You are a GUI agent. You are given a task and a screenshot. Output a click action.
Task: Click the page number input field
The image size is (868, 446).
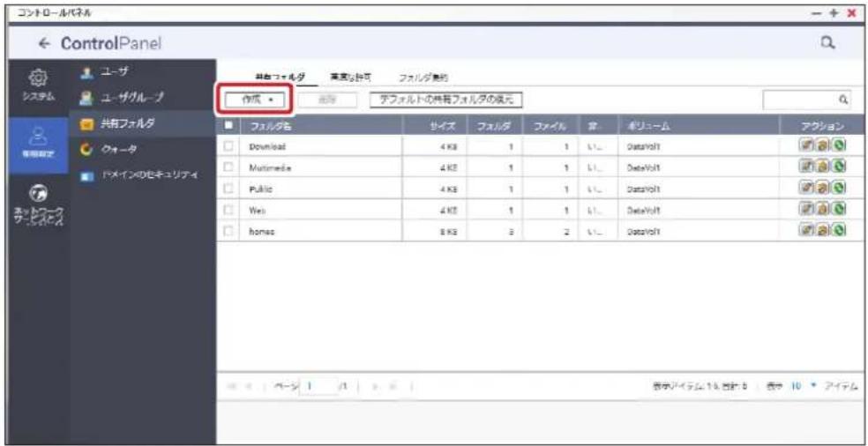318,385
